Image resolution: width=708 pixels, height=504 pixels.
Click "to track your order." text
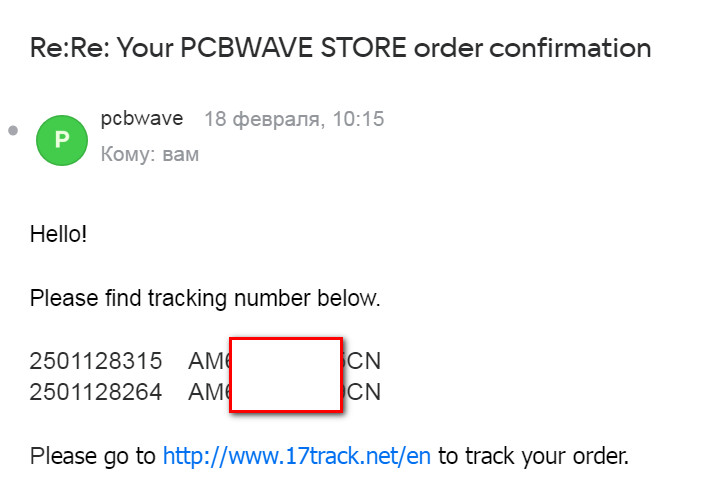pos(534,457)
